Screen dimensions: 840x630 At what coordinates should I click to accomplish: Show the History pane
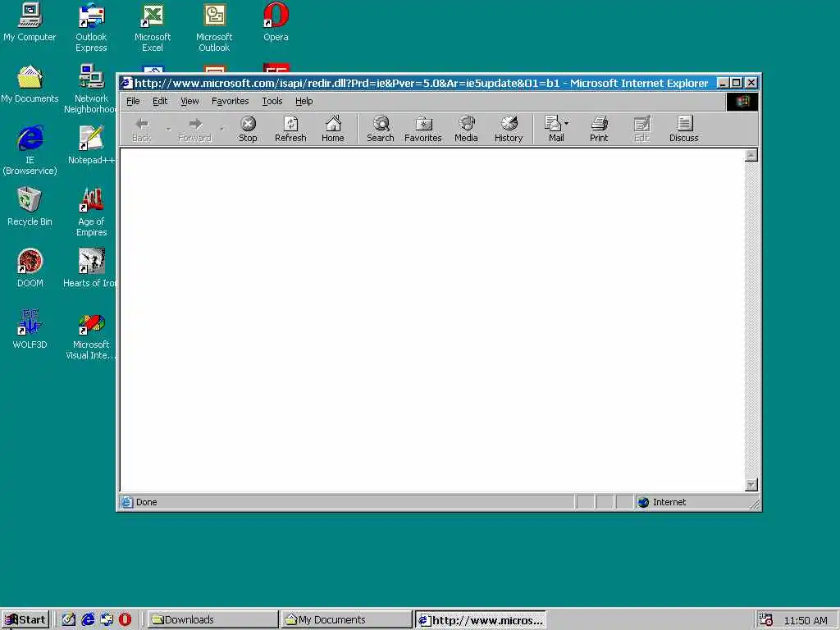509,130
